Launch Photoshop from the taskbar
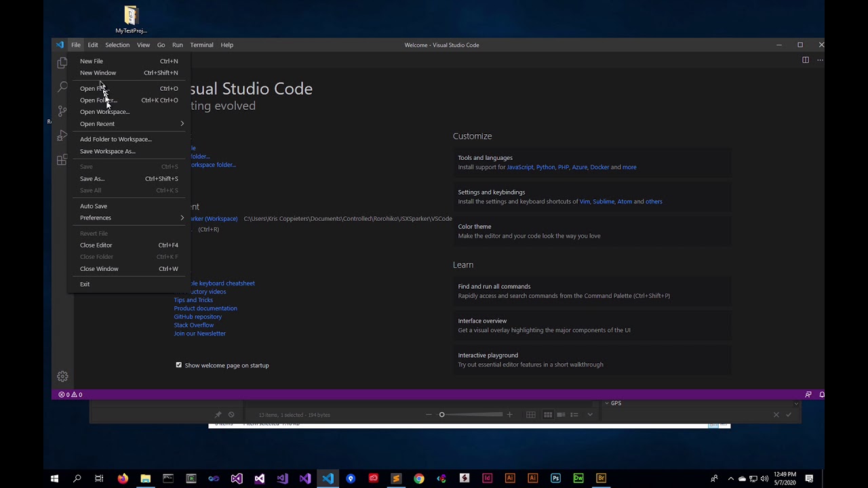 (555, 479)
